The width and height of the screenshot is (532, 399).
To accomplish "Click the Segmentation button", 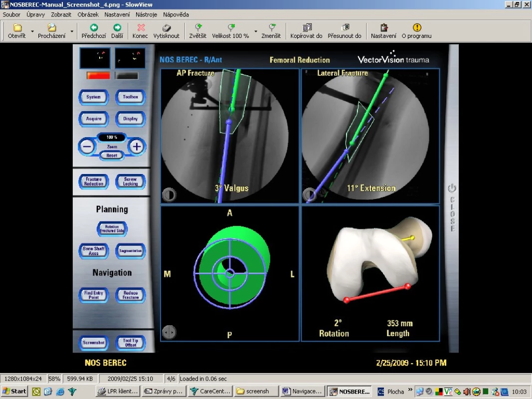I will click(131, 251).
